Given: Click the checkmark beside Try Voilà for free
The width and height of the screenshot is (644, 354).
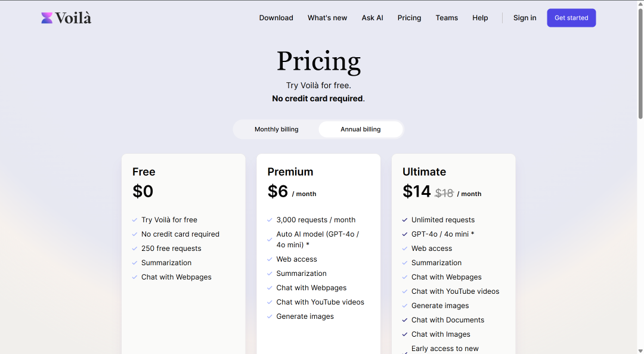Looking at the screenshot, I should [134, 220].
